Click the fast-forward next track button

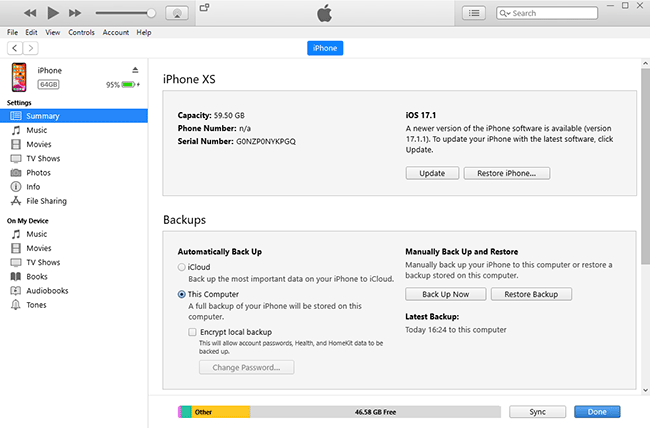[x=75, y=13]
